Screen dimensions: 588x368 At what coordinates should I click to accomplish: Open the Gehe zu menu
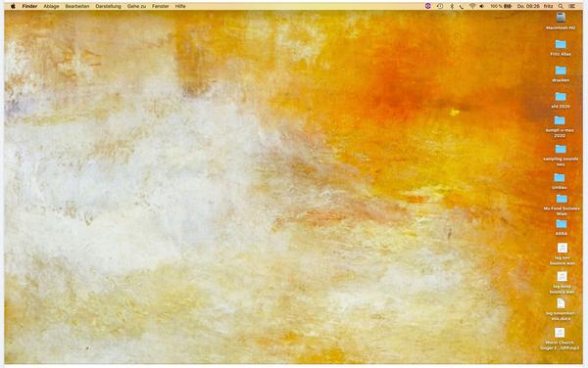tap(136, 6)
